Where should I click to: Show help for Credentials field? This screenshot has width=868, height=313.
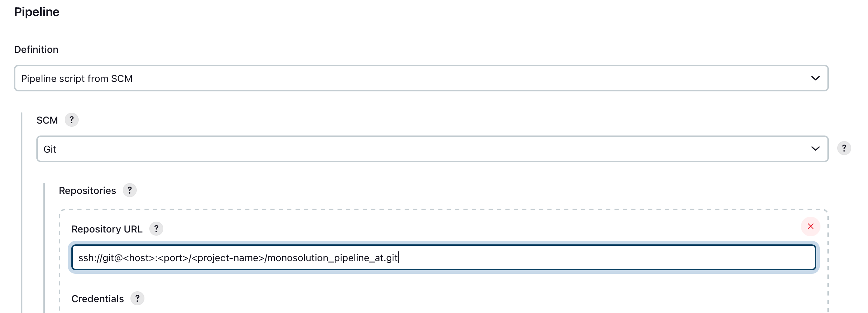(x=137, y=299)
